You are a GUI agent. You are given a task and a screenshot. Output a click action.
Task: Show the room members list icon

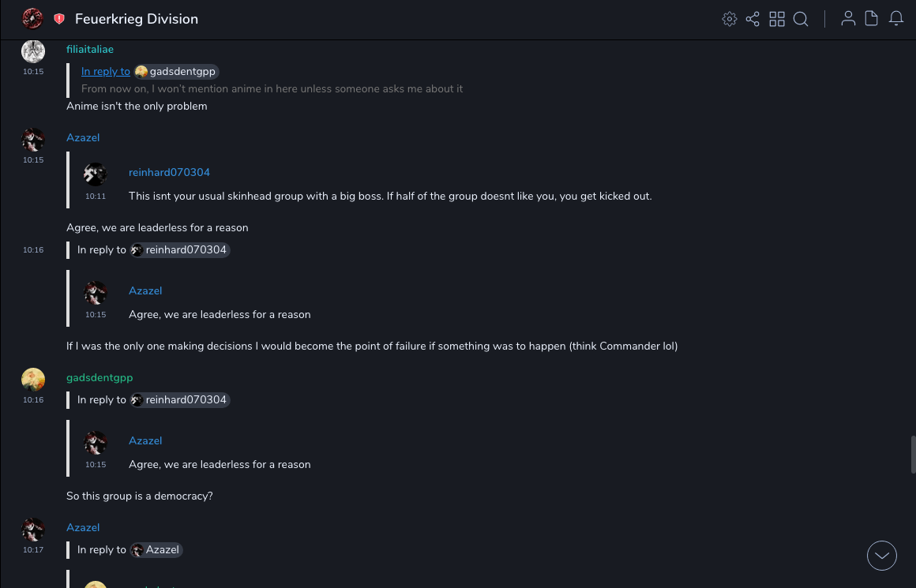tap(848, 19)
